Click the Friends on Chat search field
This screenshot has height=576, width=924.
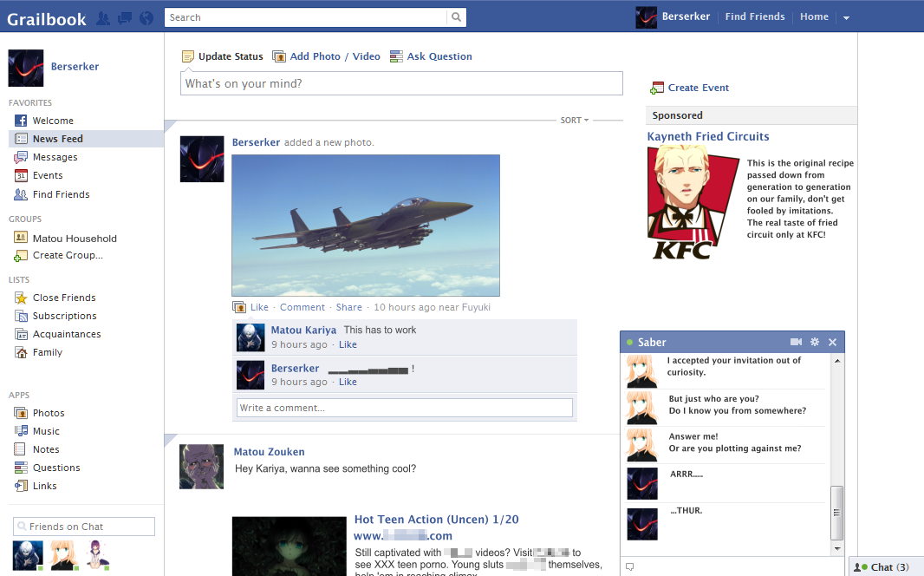(x=84, y=527)
